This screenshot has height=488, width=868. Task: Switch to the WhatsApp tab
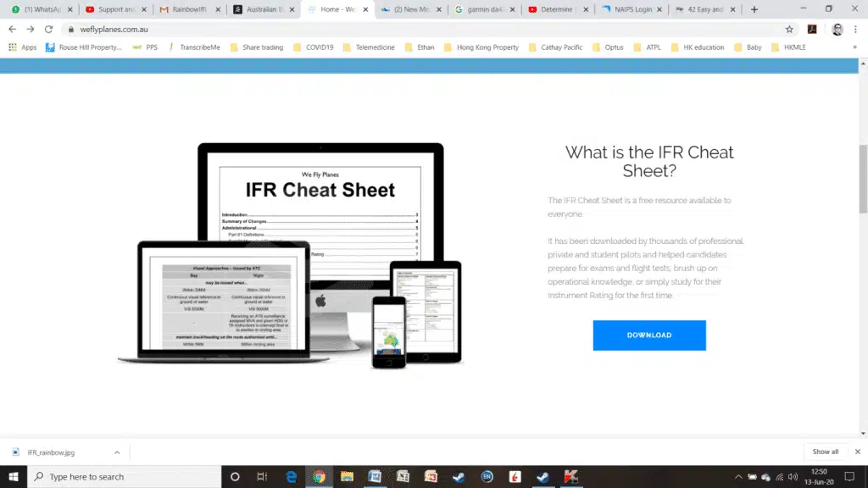[x=38, y=9]
